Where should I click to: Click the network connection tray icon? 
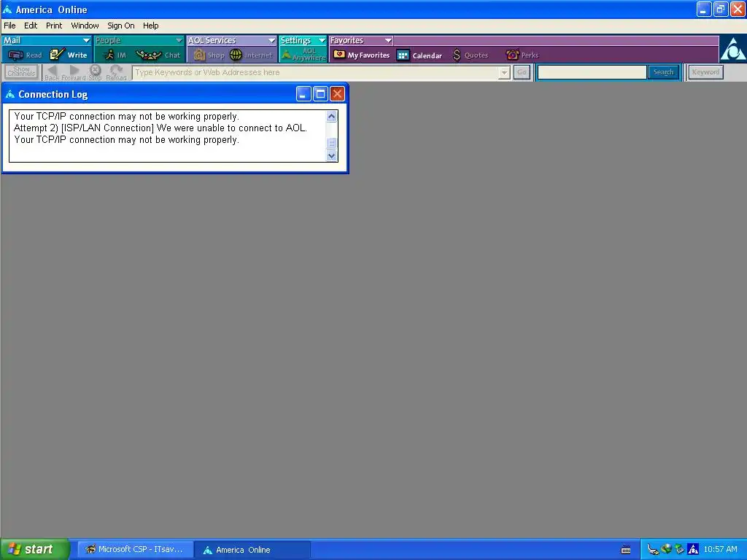click(653, 550)
